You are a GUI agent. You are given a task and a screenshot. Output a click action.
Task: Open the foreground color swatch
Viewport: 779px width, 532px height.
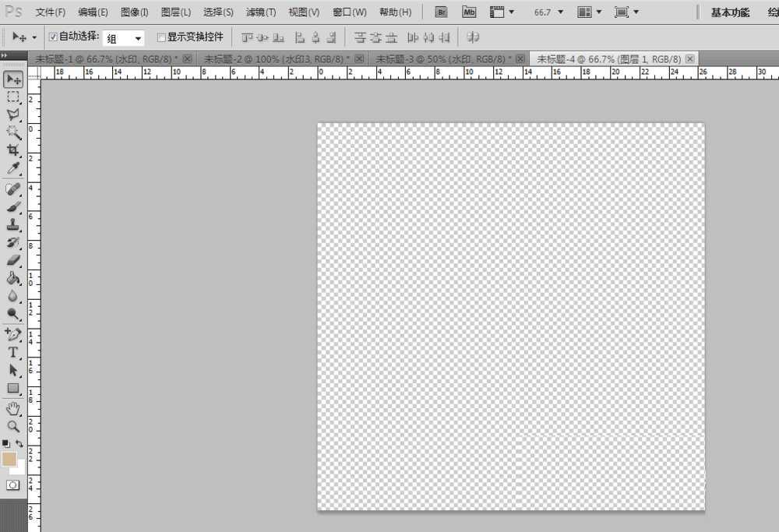[8, 458]
